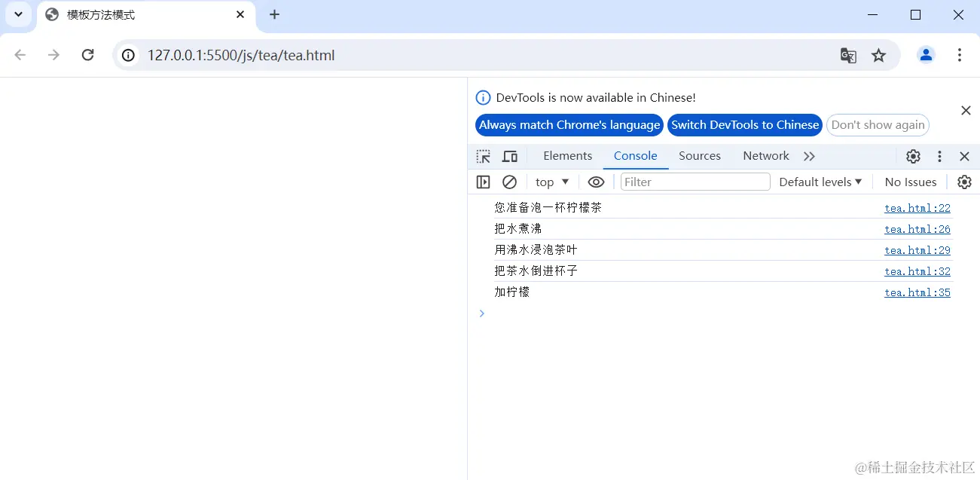This screenshot has height=480, width=980.
Task: Click the log message 把水煮沸
Action: pyautogui.click(x=517, y=228)
